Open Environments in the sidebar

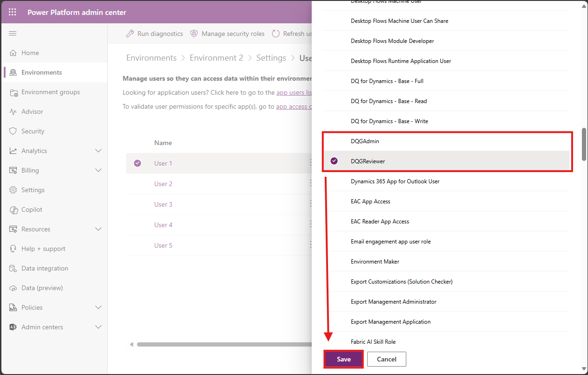click(55, 72)
